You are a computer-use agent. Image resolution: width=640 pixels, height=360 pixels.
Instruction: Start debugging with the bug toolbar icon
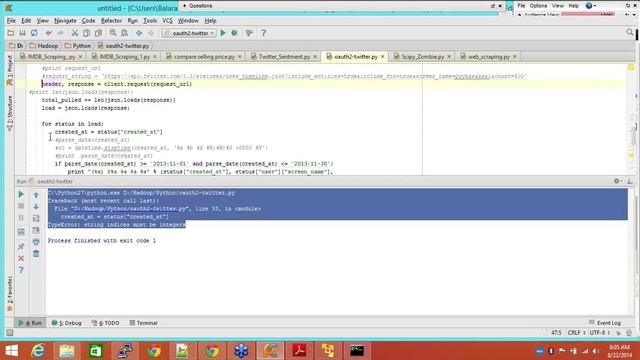(235, 33)
